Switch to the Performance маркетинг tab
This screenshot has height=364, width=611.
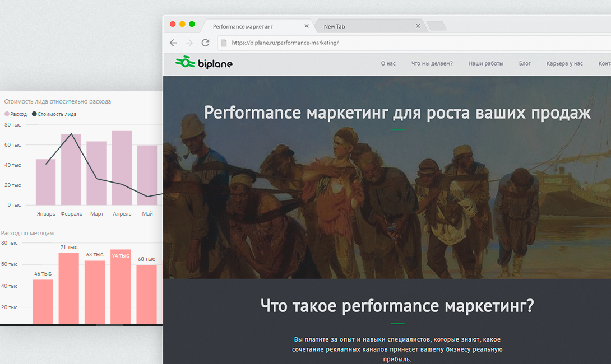(x=257, y=26)
